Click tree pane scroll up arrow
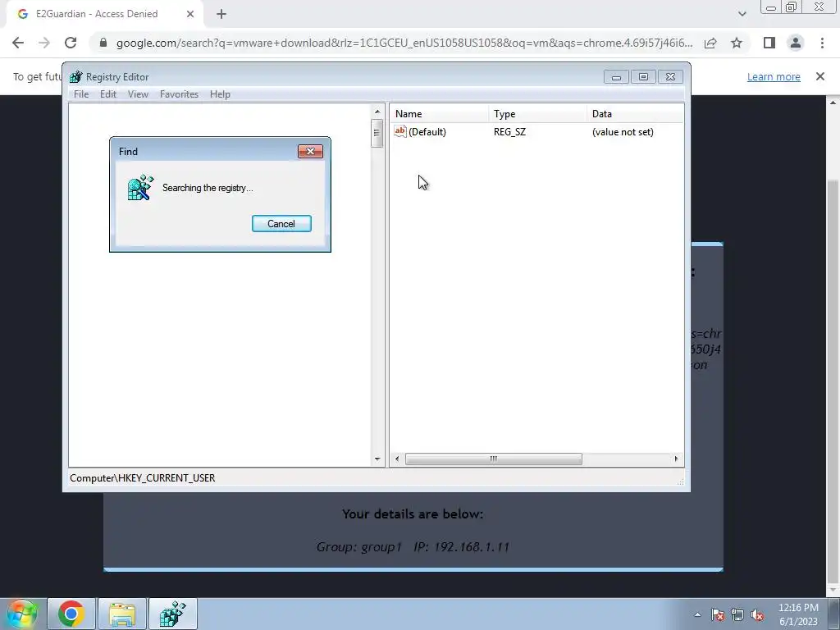 [x=377, y=112]
